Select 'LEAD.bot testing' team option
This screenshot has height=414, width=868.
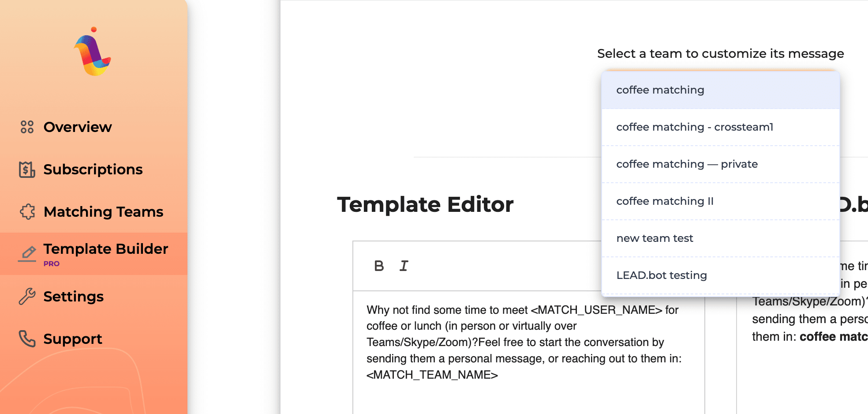pos(661,275)
